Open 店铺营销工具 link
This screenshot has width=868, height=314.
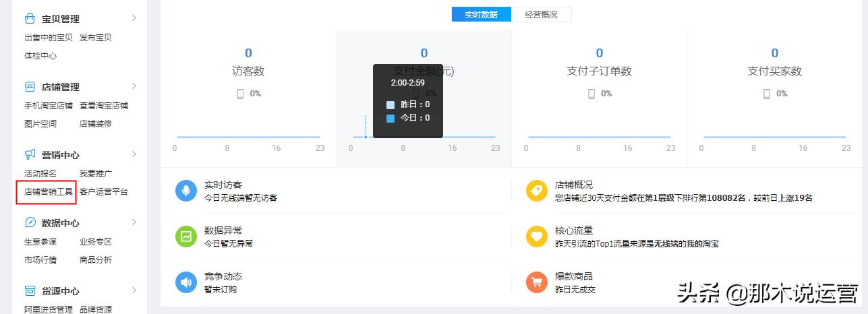tap(49, 192)
